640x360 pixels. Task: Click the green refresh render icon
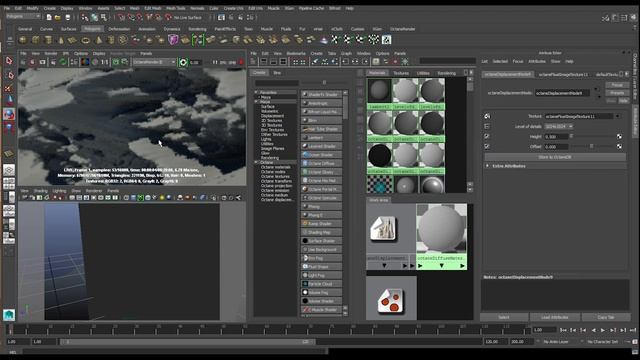click(x=63, y=62)
